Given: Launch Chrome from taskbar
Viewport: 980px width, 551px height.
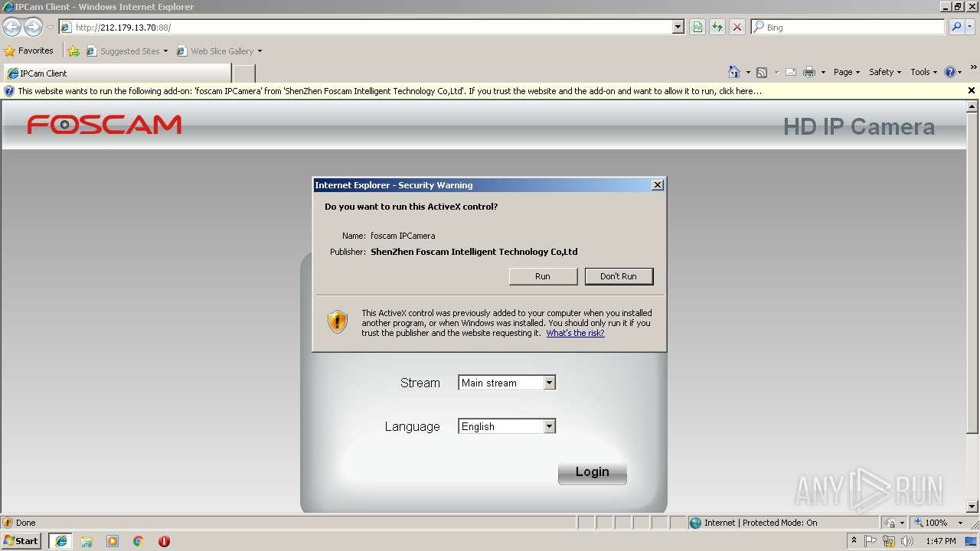Looking at the screenshot, I should tap(138, 541).
